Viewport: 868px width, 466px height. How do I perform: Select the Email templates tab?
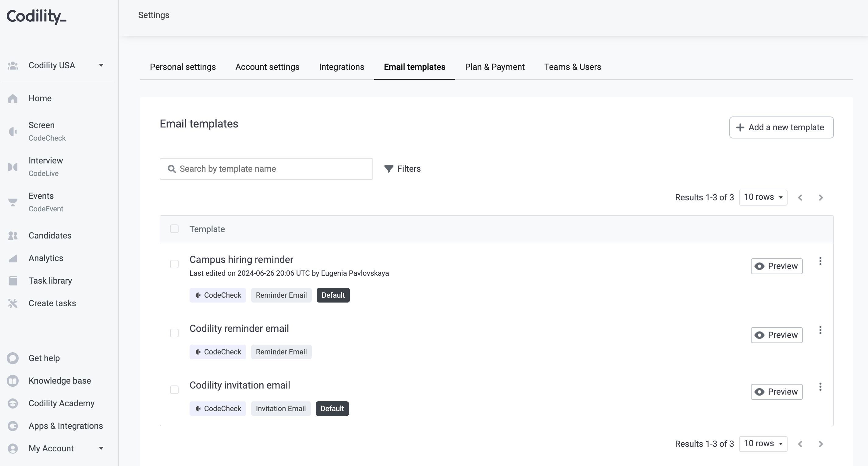coord(414,67)
